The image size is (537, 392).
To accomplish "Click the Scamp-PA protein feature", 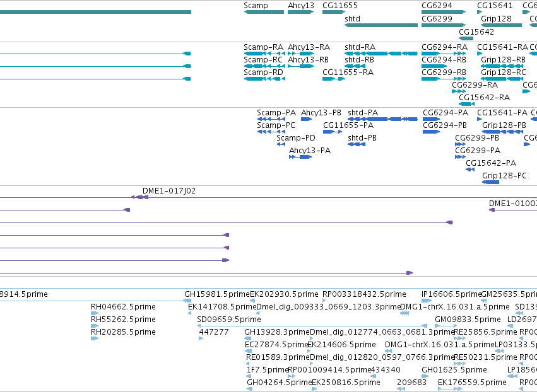I will [x=271, y=119].
